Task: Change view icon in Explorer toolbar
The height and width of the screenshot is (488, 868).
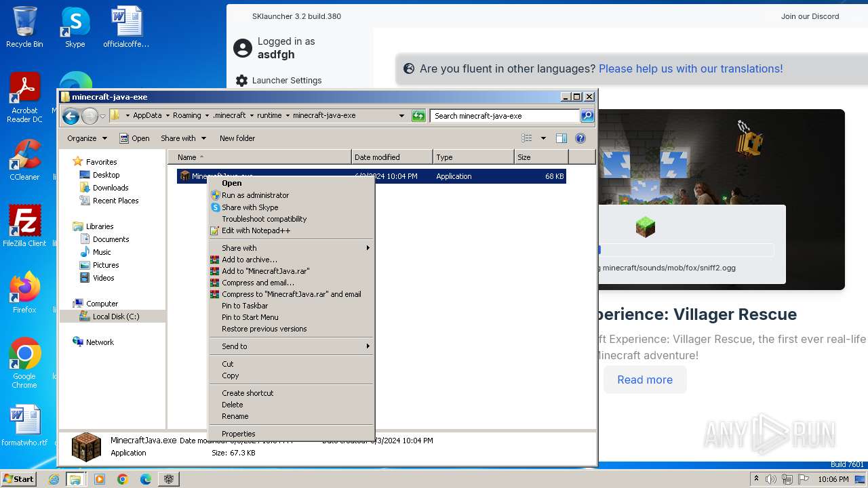Action: 527,138
